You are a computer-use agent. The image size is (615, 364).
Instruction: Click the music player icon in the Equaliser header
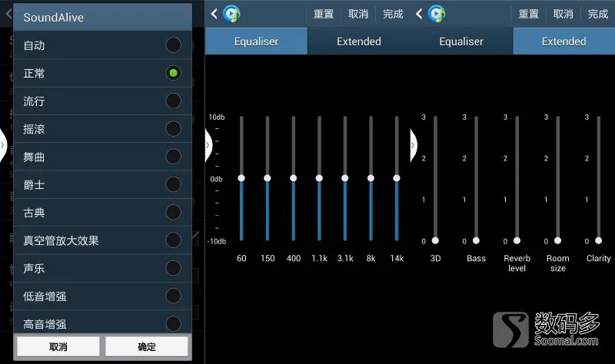click(231, 14)
